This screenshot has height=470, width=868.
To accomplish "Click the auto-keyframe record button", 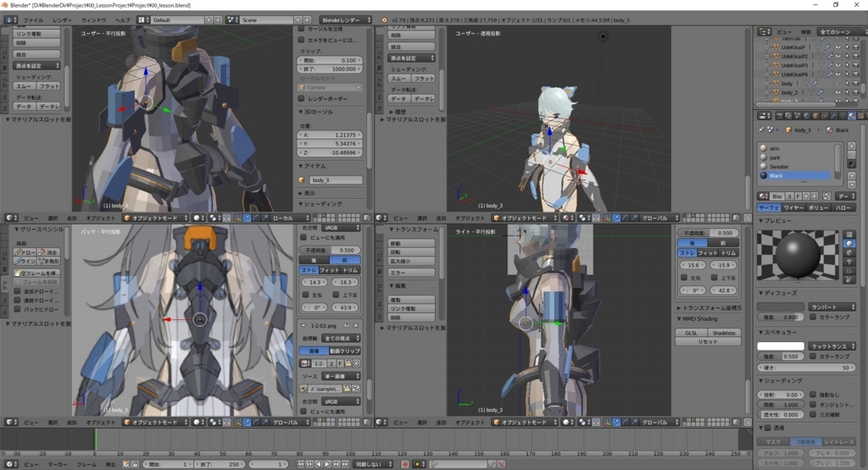I will tap(405, 464).
